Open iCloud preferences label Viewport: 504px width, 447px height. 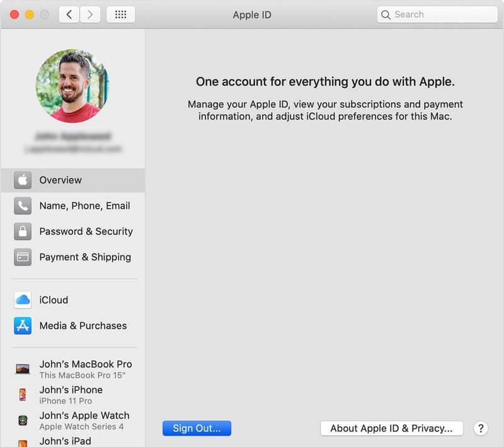click(54, 300)
